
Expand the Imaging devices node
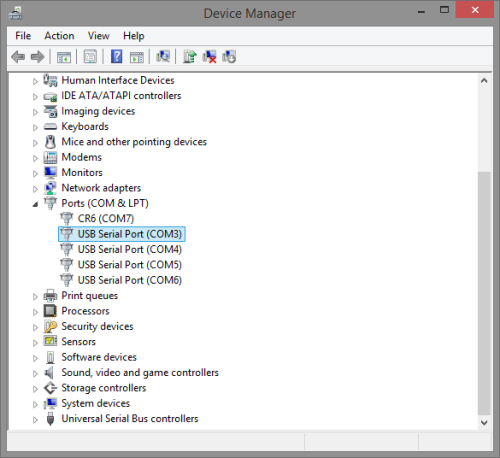coord(35,112)
